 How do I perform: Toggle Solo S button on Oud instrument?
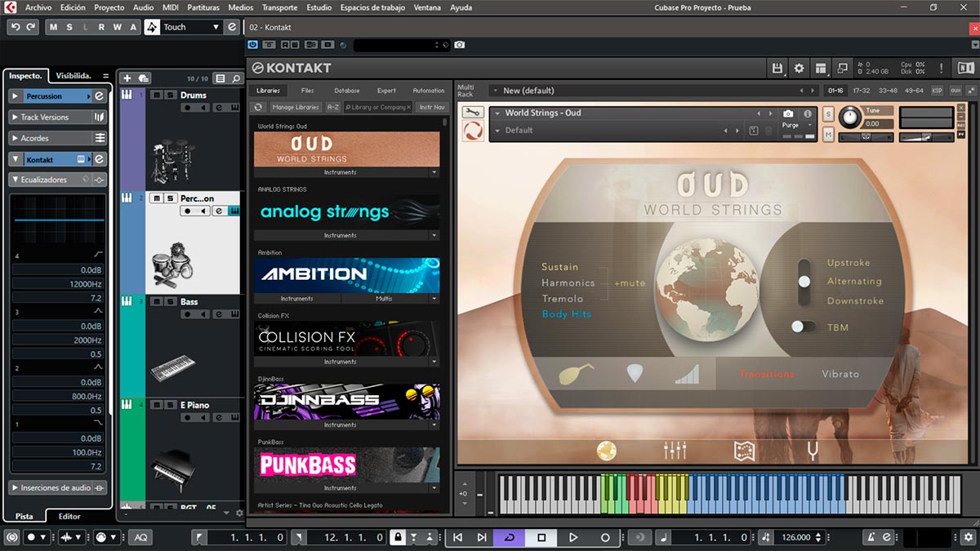(828, 113)
